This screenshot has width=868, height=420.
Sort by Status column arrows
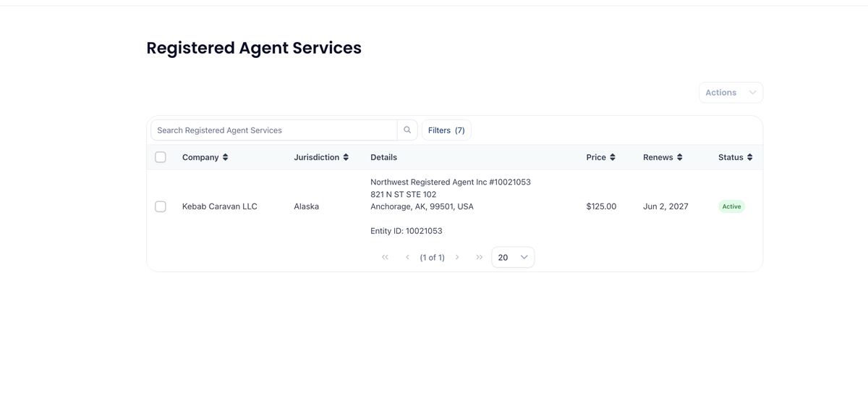[749, 157]
